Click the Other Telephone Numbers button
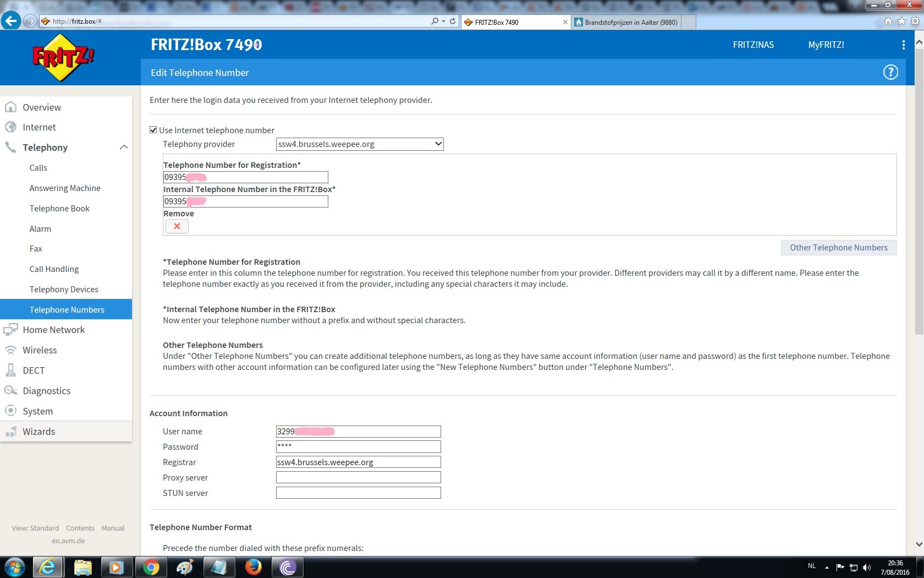The image size is (924, 578). [x=838, y=248]
